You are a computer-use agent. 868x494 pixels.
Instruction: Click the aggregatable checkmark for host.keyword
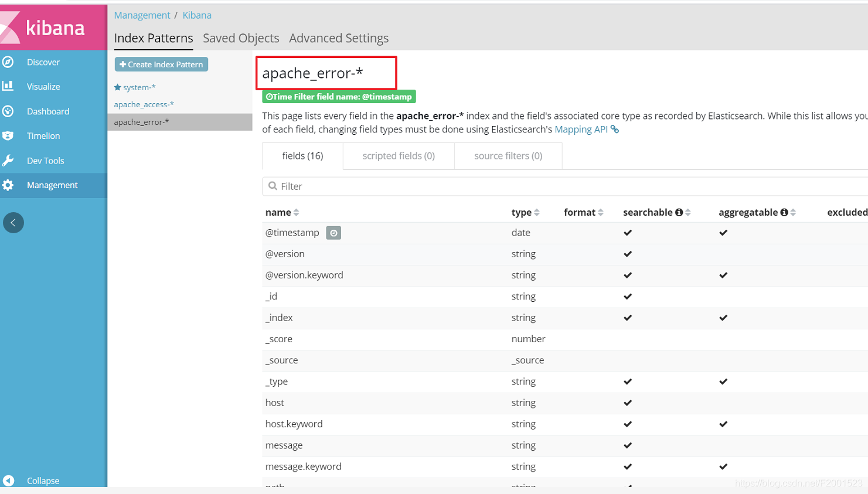pos(723,424)
